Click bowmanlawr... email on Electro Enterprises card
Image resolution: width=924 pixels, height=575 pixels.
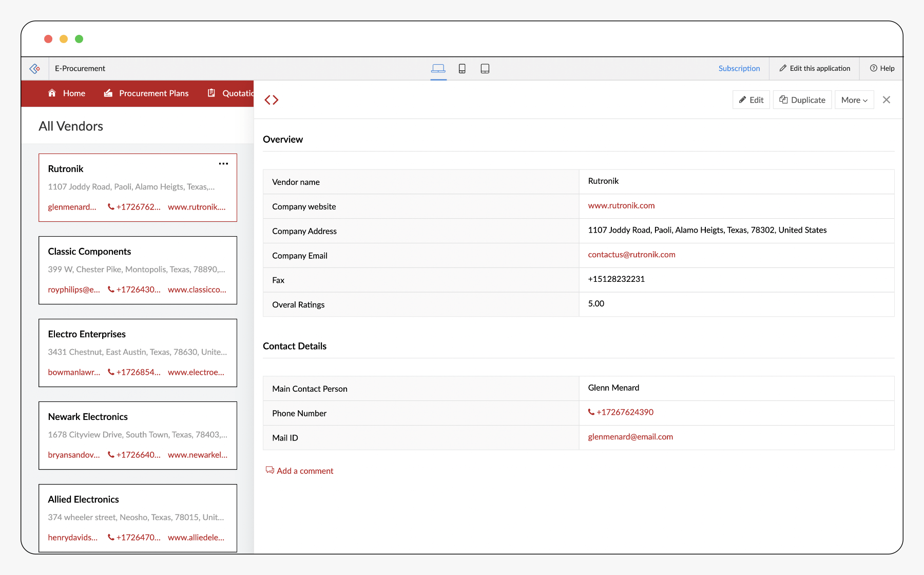pos(74,372)
